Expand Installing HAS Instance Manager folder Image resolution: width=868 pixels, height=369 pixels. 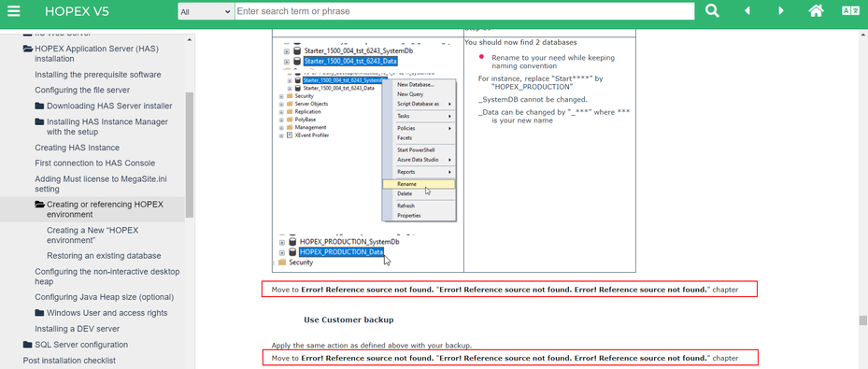[x=39, y=121]
